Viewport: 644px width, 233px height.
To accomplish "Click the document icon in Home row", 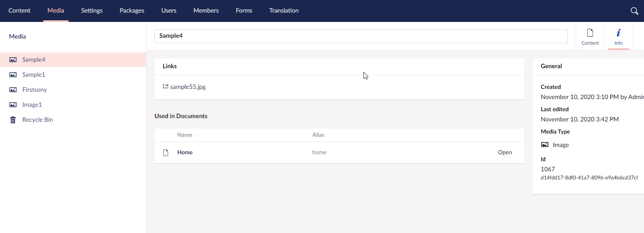I will point(165,153).
